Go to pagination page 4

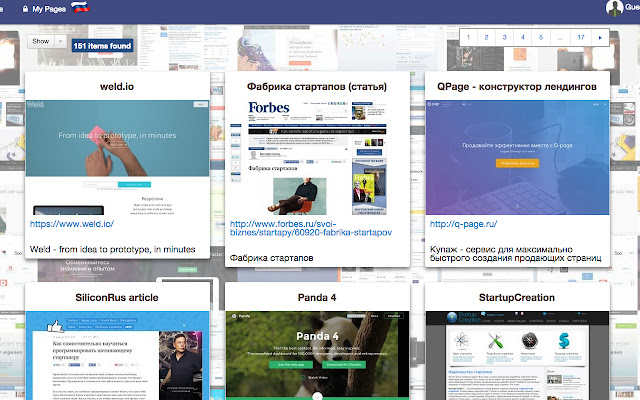[x=522, y=37]
